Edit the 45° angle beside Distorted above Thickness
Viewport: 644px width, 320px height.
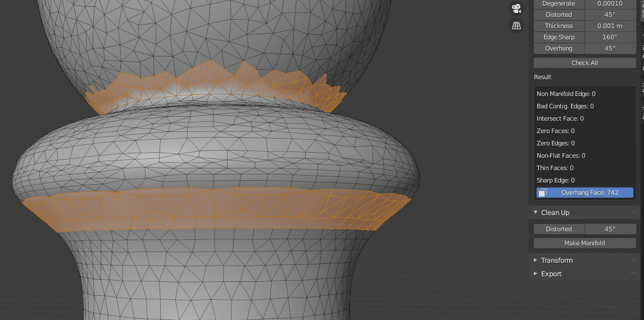(610, 15)
